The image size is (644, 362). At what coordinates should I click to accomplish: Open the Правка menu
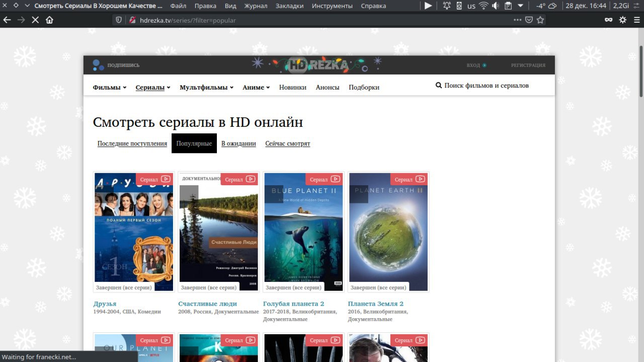205,6
